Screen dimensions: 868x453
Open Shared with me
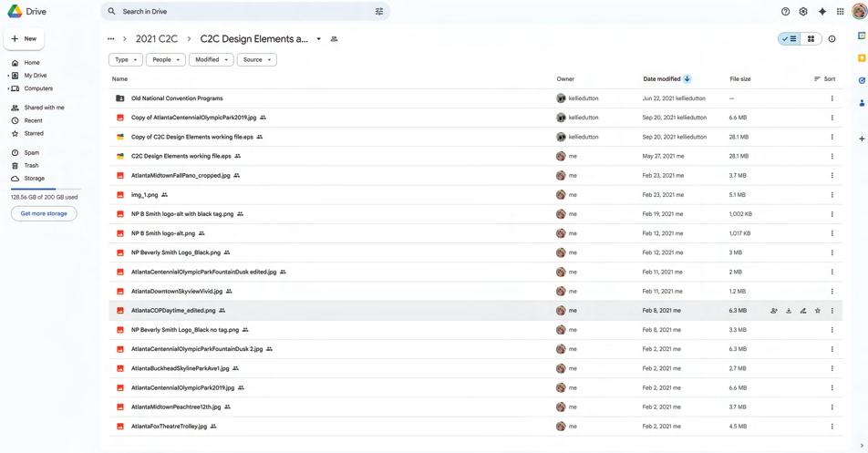pyautogui.click(x=45, y=108)
